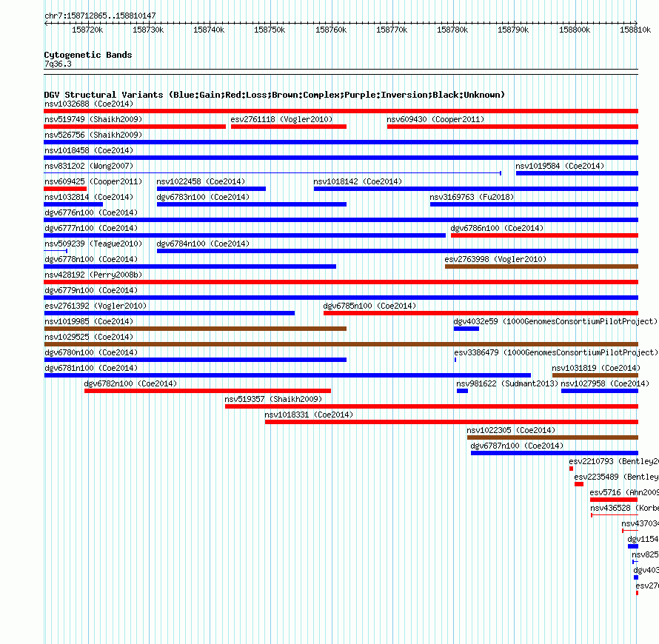This screenshot has width=659, height=644.
Task: Open dgv6776n100 (Coe2014) variant
Action: (91, 212)
